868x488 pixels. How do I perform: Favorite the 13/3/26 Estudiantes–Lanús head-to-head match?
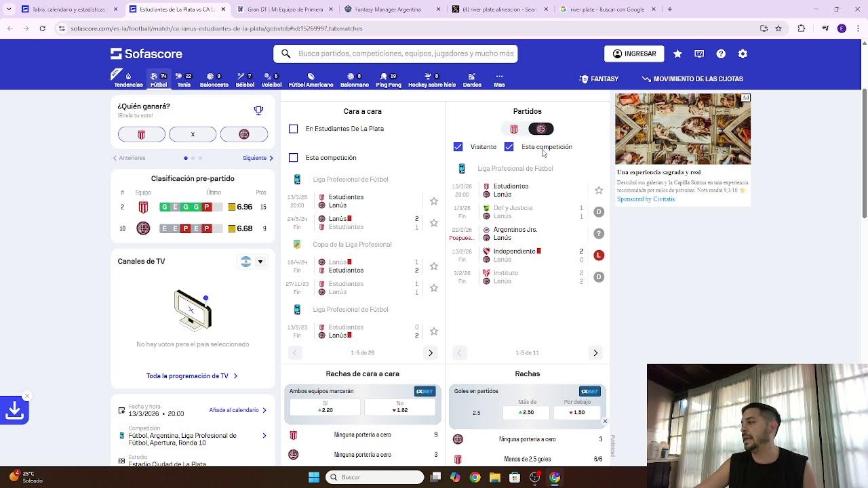coord(434,201)
